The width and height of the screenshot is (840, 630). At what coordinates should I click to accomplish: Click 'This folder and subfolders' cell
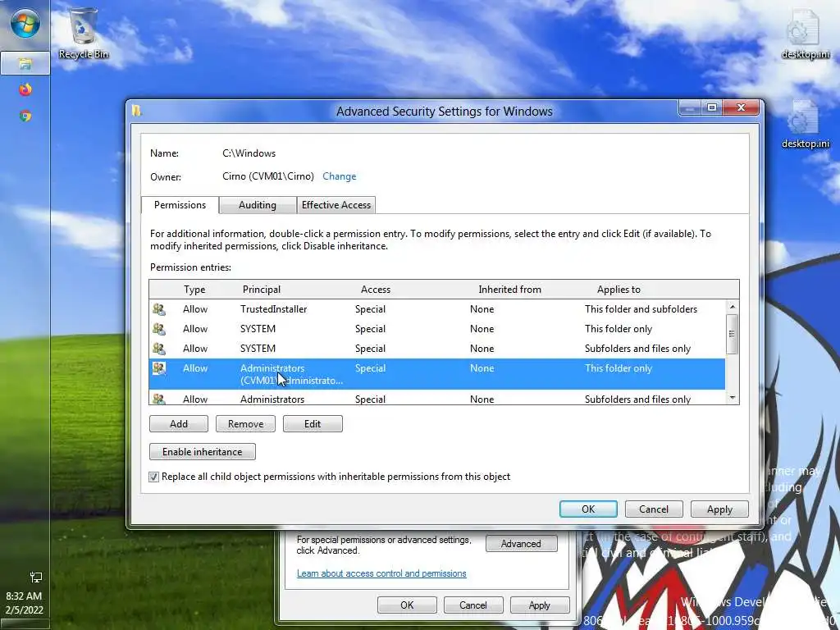tap(641, 309)
